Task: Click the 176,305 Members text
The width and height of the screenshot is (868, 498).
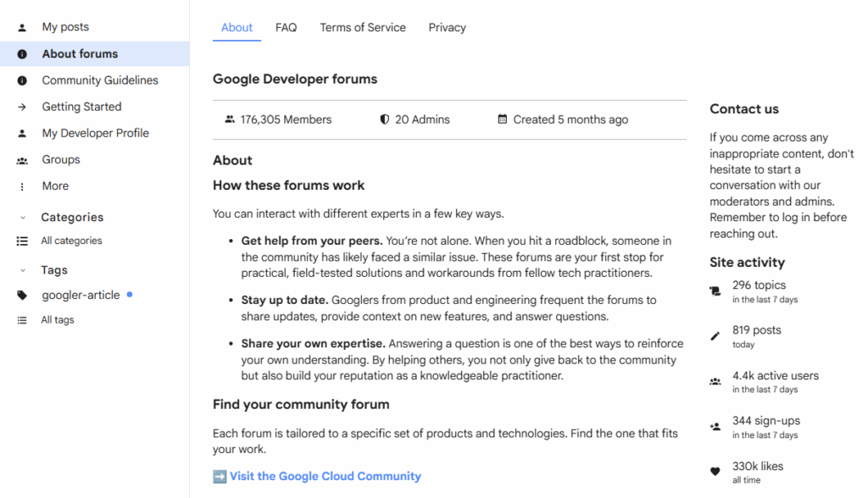Action: (x=286, y=119)
